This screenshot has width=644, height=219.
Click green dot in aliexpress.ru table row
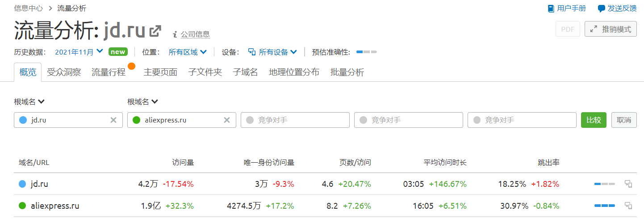[x=22, y=206]
